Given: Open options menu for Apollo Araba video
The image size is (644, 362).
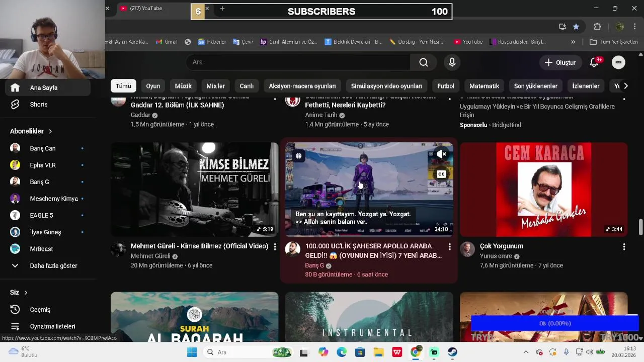Looking at the screenshot, I should click(449, 247).
